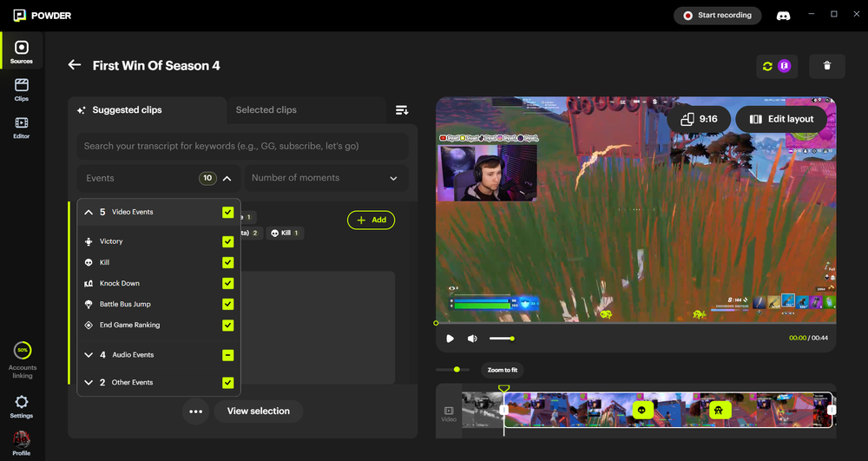The image size is (868, 461).
Task: Expand the Other Events group
Action: click(x=89, y=383)
